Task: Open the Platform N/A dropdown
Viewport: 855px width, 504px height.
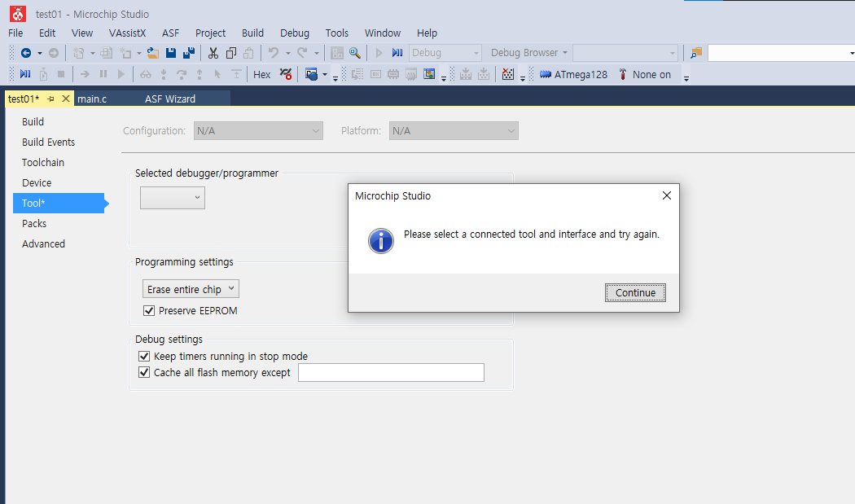Action: coord(454,131)
